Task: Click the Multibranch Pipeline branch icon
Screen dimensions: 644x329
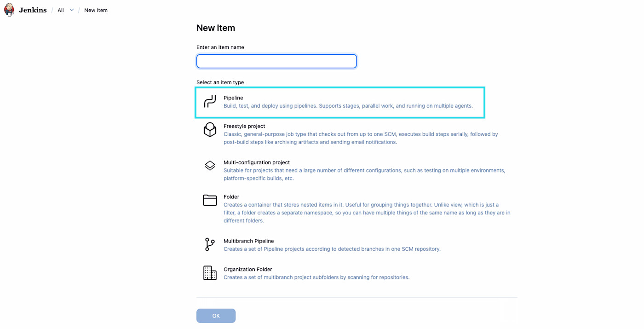Action: 210,244
